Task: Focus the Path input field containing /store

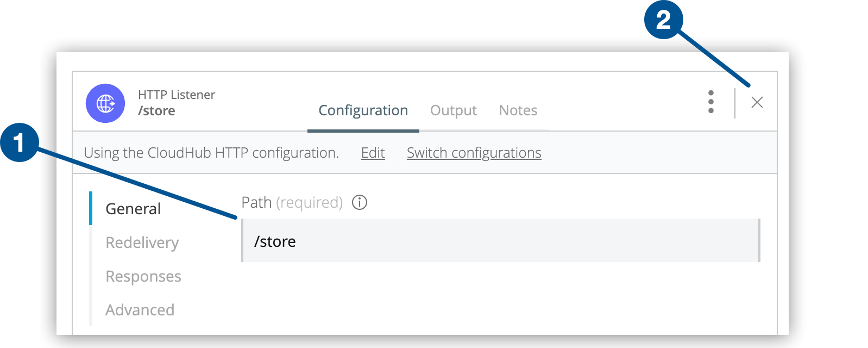Action: 500,241
